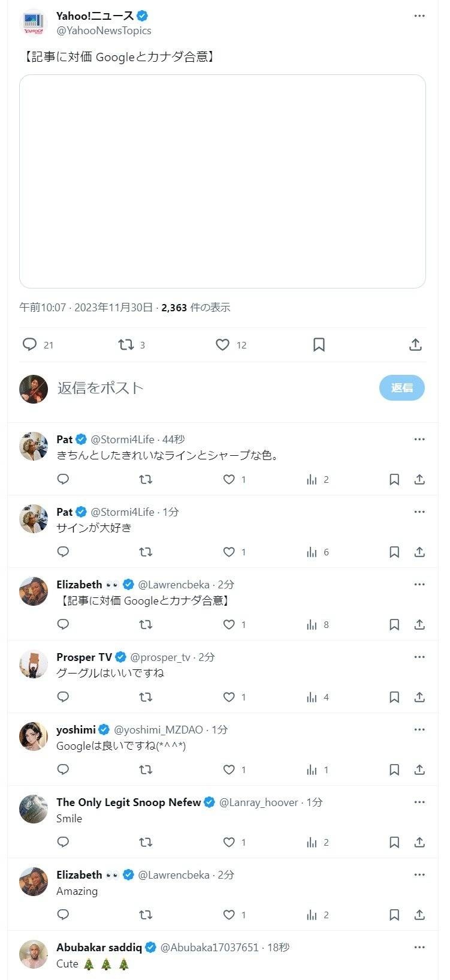Open more options menu for Yahoo!ニュース post
The width and height of the screenshot is (450, 980).
click(x=419, y=16)
